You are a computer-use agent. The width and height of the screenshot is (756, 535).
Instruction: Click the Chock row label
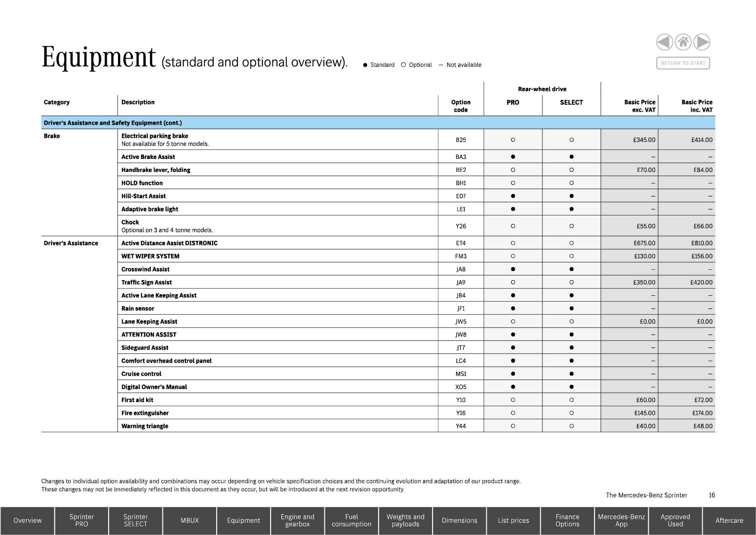[130, 222]
